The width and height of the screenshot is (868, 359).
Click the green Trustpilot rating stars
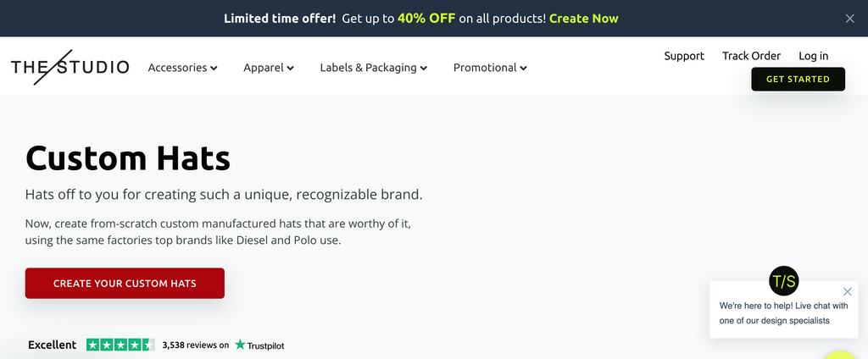120,345
